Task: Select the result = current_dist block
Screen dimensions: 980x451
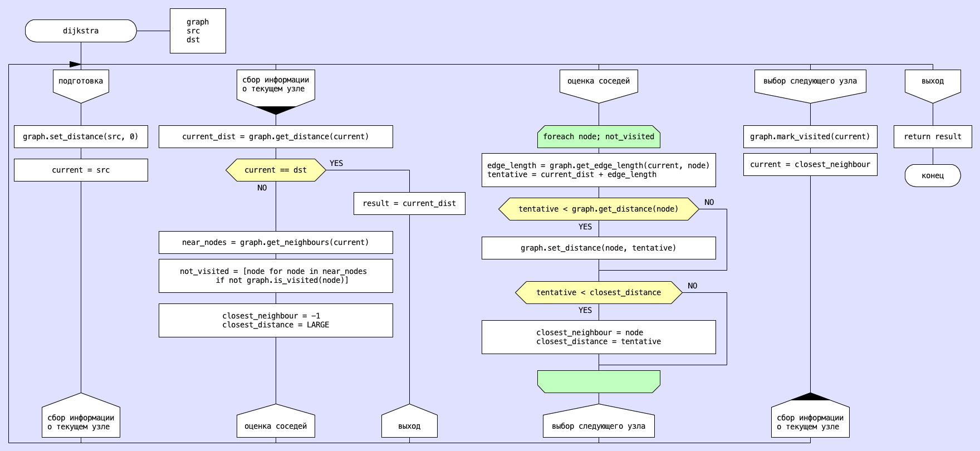Action: coord(409,203)
